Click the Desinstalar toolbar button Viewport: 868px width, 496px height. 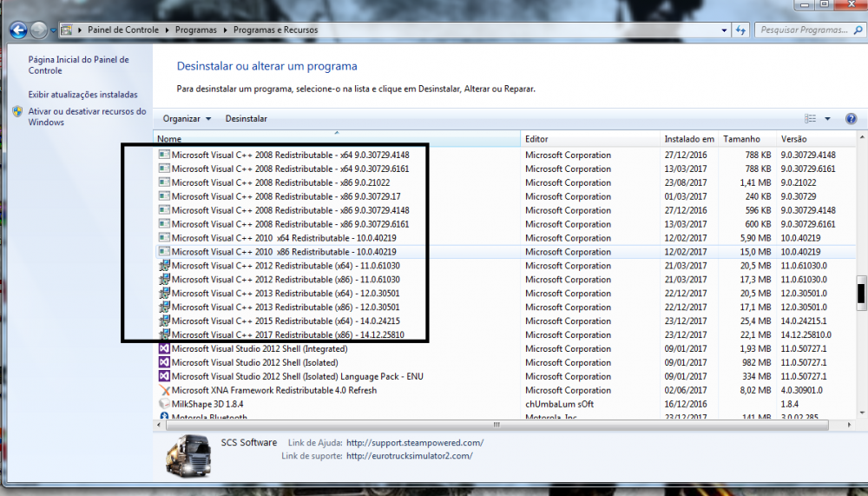pyautogui.click(x=247, y=119)
